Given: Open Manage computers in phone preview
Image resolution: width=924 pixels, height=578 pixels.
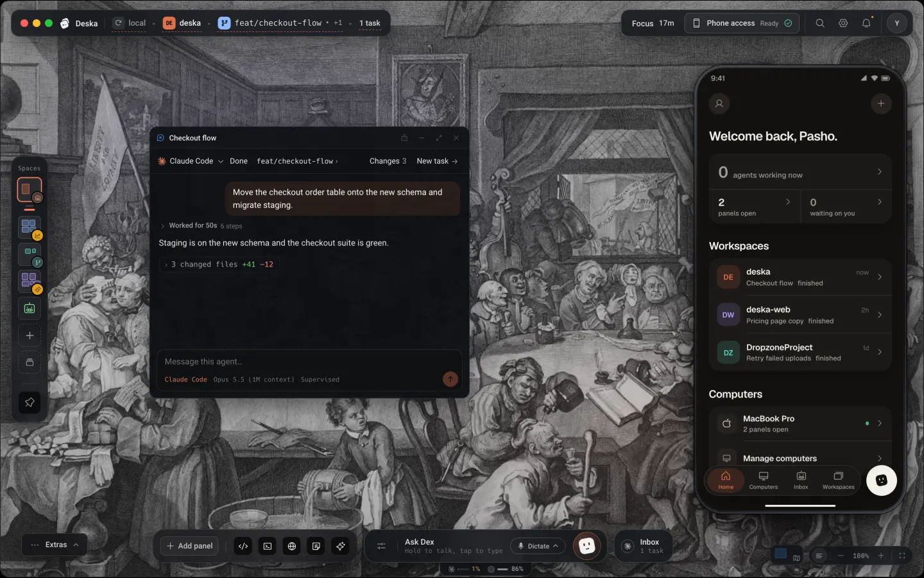Looking at the screenshot, I should click(800, 458).
